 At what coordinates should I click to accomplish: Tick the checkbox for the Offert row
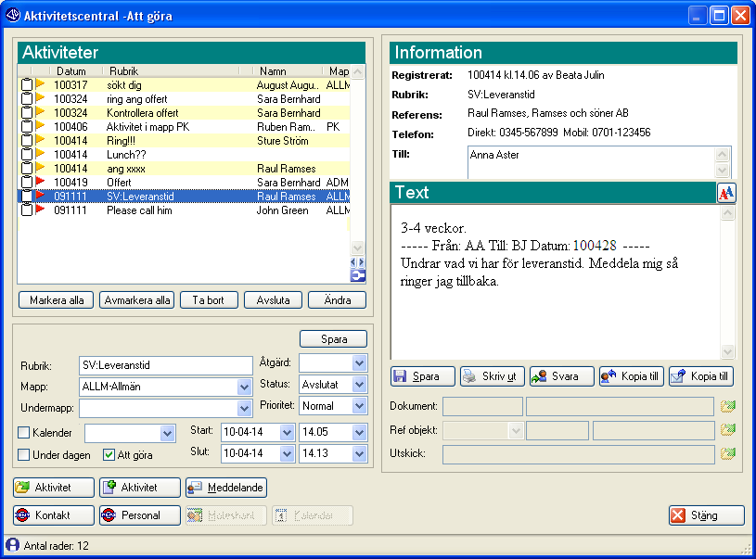click(x=27, y=183)
